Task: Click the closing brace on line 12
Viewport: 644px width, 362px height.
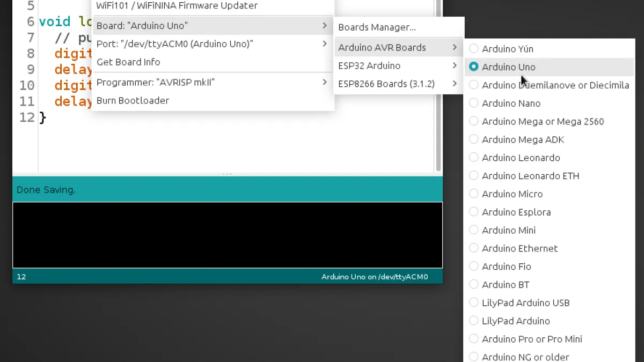Action: tap(43, 117)
